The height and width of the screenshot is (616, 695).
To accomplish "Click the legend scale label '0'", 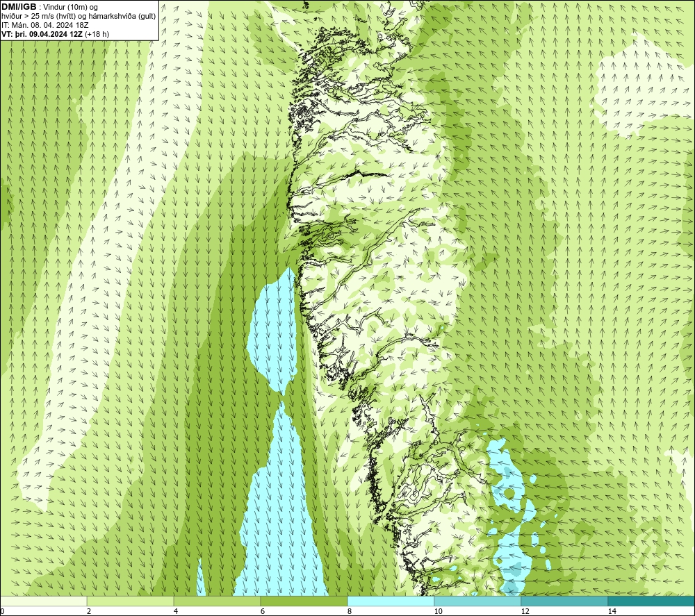I will click(2, 611).
